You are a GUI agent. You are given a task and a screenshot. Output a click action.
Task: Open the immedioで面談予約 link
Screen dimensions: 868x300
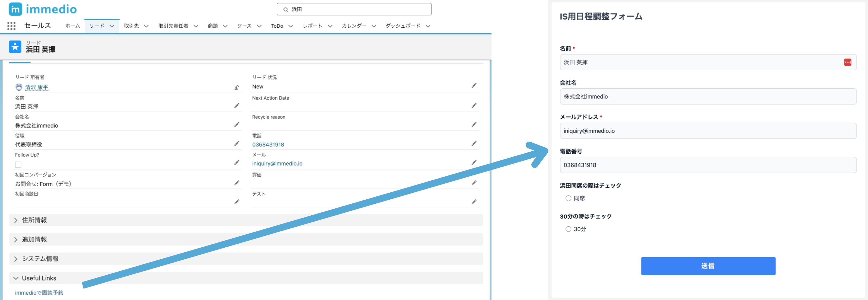(x=39, y=293)
